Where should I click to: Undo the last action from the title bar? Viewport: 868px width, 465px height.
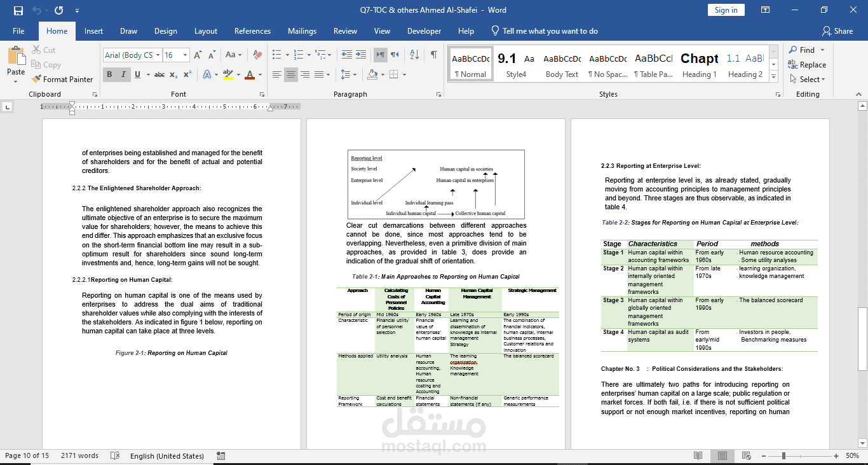(x=36, y=10)
